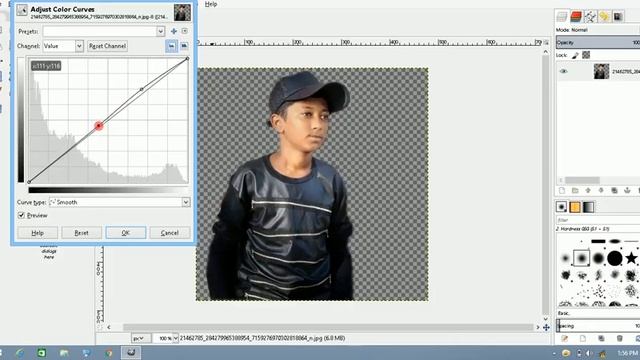Click the taskbar volume speaker icon
The image size is (640, 360).
(x=588, y=353)
